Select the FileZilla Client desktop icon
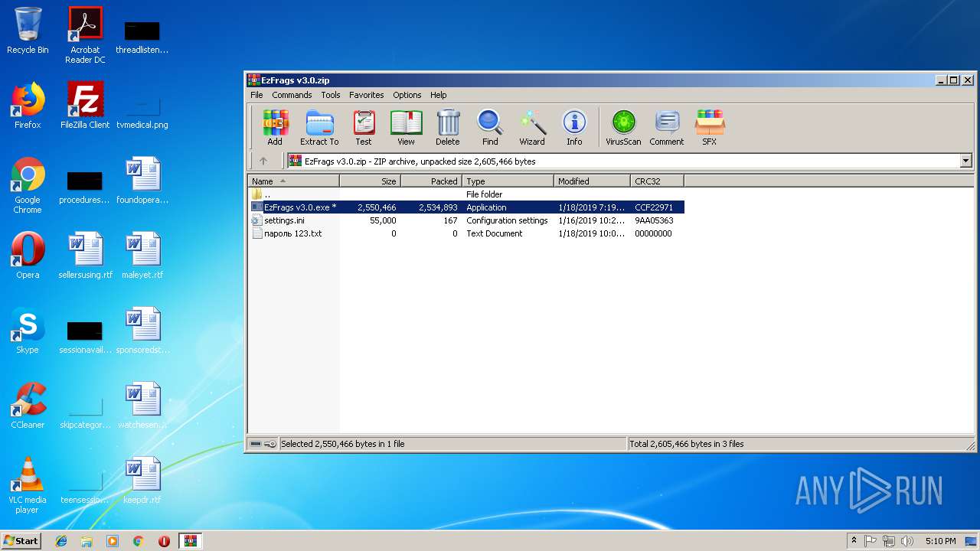 coord(85,106)
